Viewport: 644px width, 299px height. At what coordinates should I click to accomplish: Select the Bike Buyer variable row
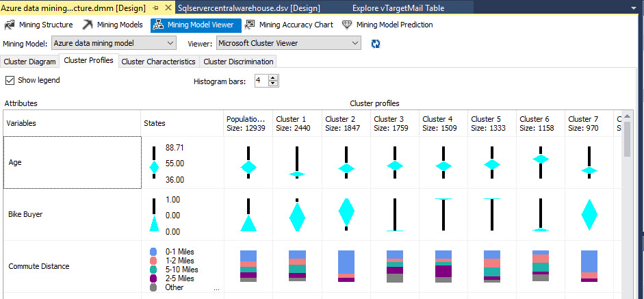point(72,214)
